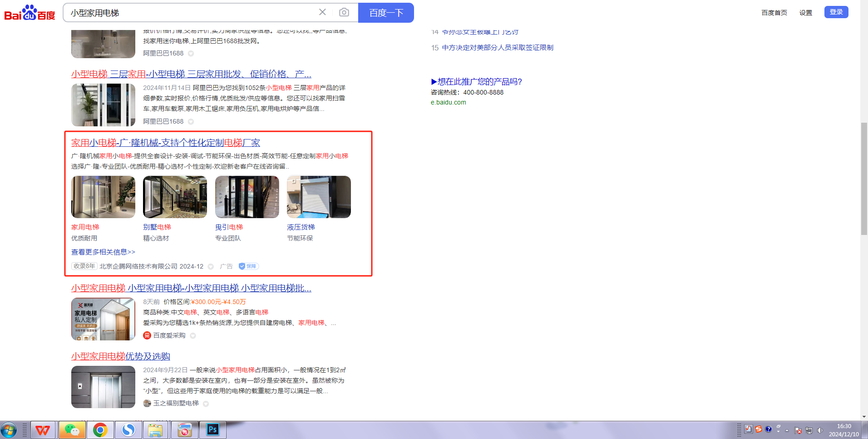This screenshot has height=439, width=868.
Task: Click the Baidu logo
Action: point(30,13)
